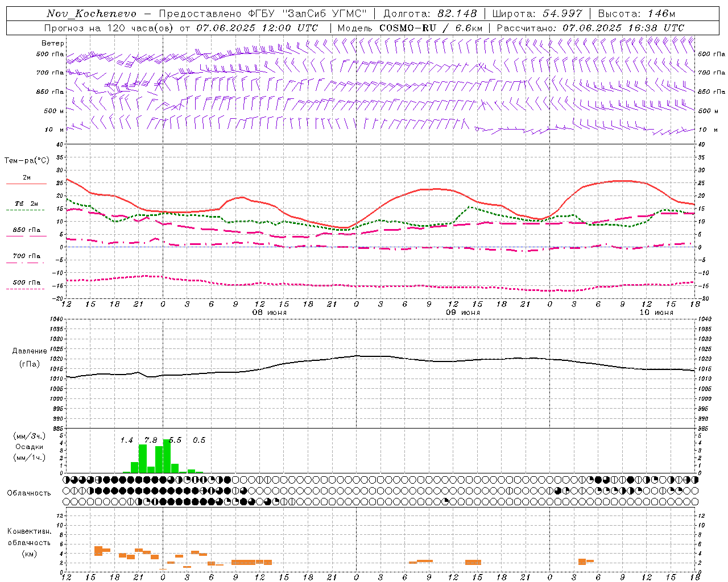
Task: Click the dotted pink 500 гПа legend line
Action: (x=25, y=289)
